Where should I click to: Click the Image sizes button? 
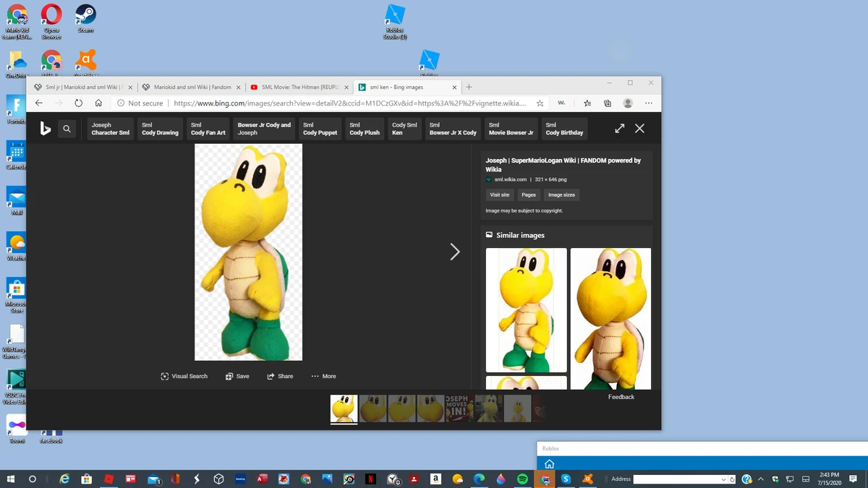click(x=561, y=194)
